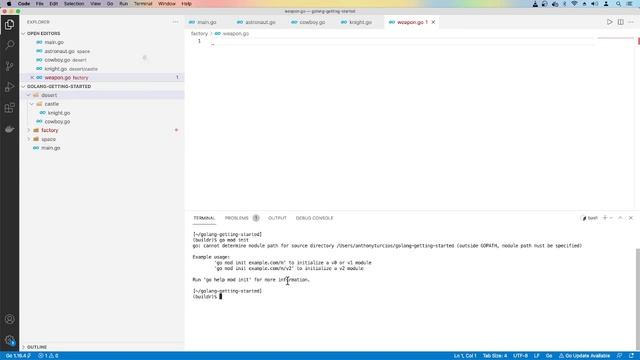Click Go Update Available notice
Screen dimensions: 640x360
click(584, 356)
